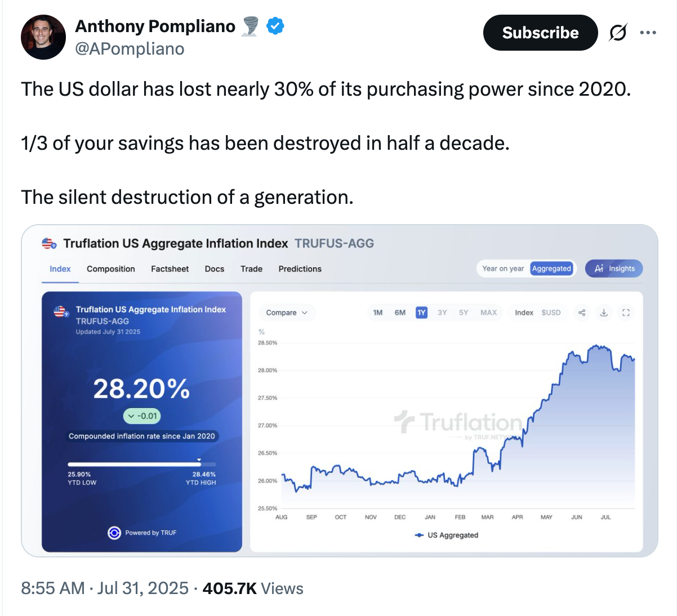The height and width of the screenshot is (616, 677).
Task: Expand the -0.01 change indicator
Action: (x=141, y=416)
